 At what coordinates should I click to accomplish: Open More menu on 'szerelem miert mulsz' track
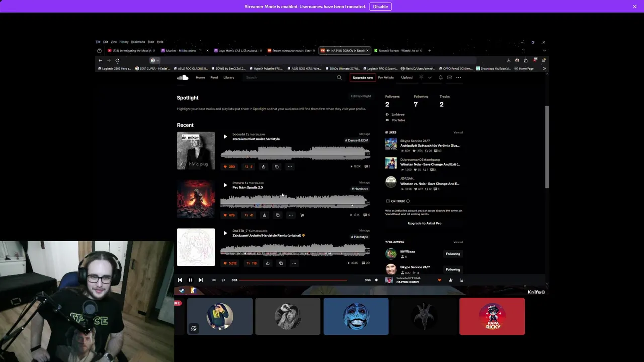(x=290, y=167)
